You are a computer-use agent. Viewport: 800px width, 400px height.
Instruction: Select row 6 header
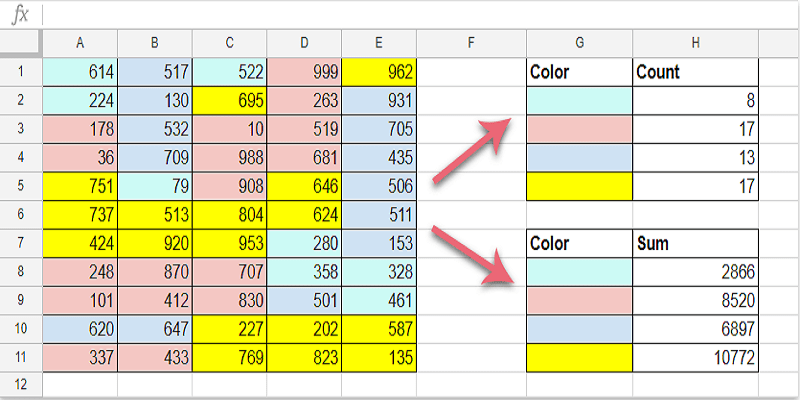20,213
